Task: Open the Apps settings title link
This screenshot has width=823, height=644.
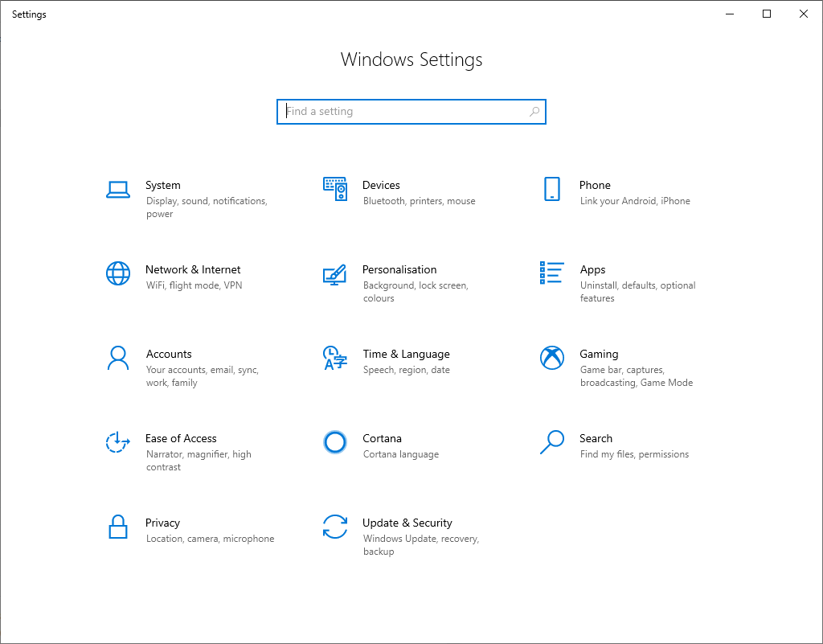Action: [592, 270]
